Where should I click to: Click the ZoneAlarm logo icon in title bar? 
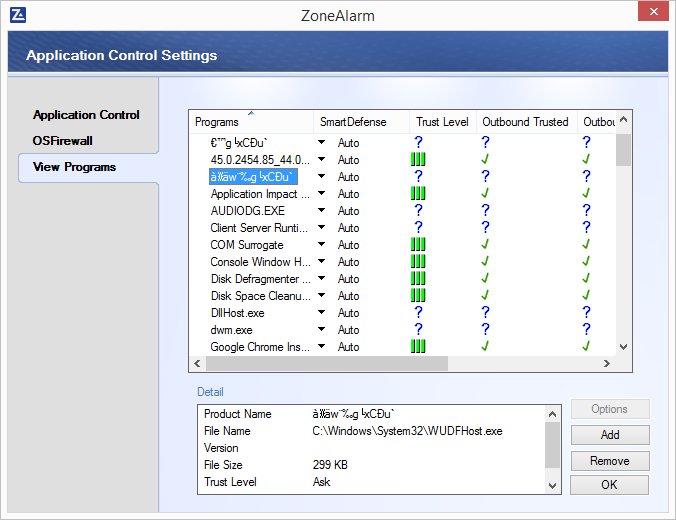[x=18, y=15]
